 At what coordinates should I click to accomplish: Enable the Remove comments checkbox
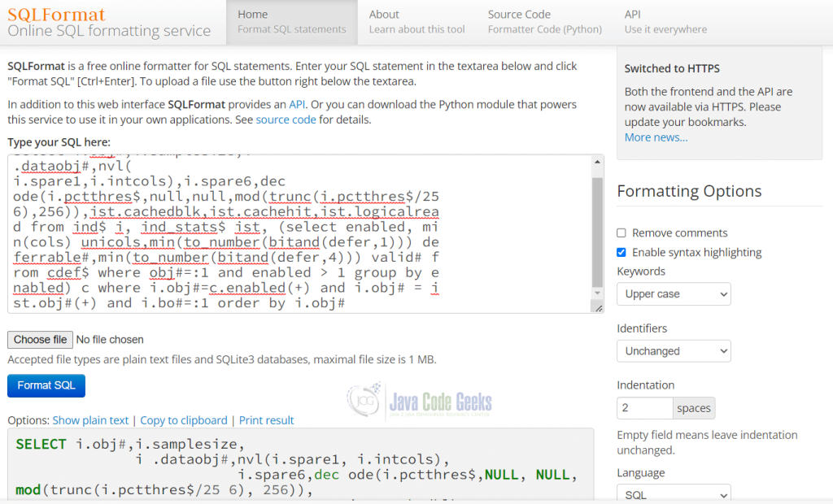pos(621,233)
